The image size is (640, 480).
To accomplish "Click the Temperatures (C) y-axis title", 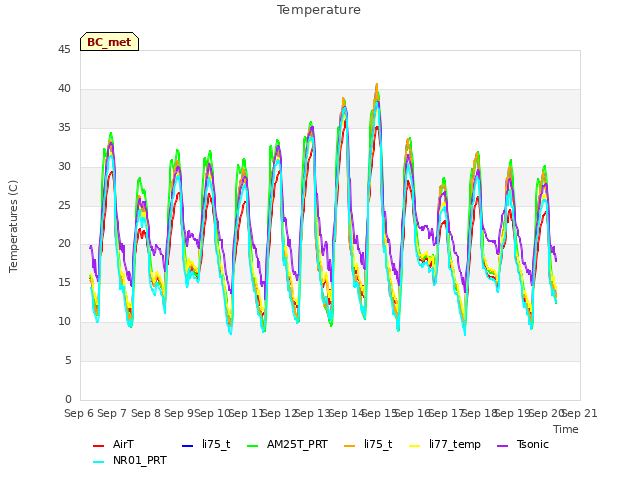I will point(13,226).
